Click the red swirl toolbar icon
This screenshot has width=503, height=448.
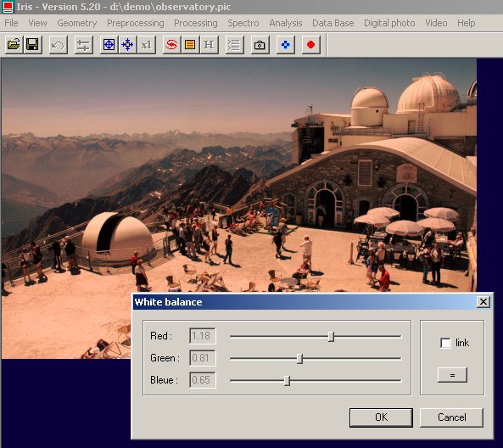pos(171,45)
